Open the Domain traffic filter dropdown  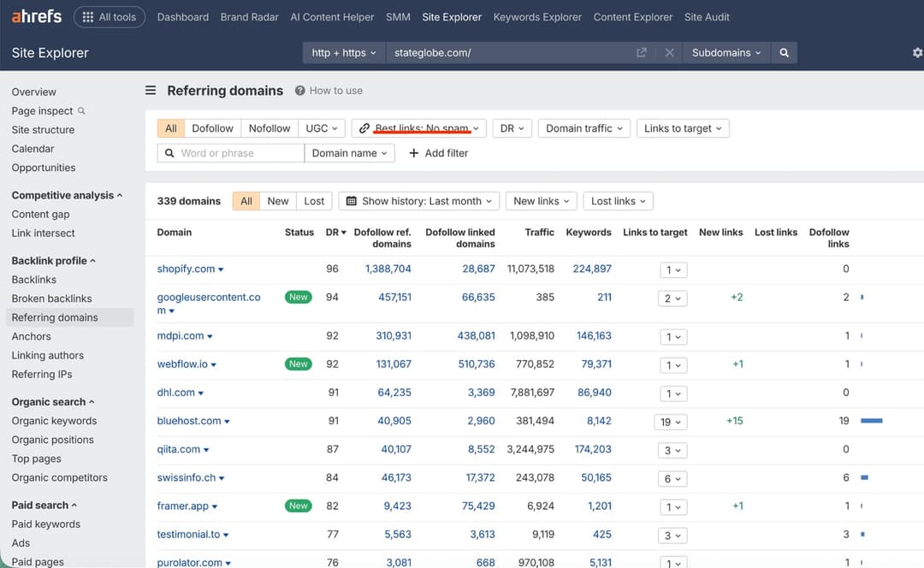point(584,128)
